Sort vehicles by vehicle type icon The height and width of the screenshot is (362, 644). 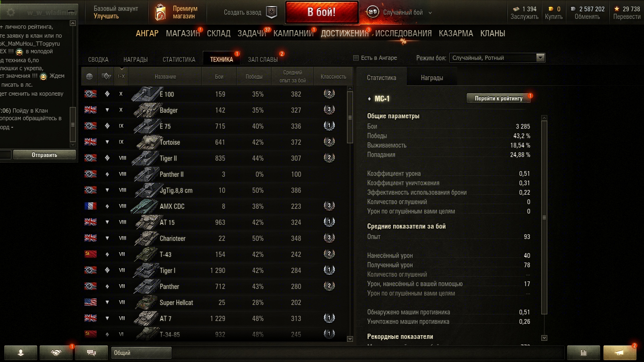pos(106,76)
